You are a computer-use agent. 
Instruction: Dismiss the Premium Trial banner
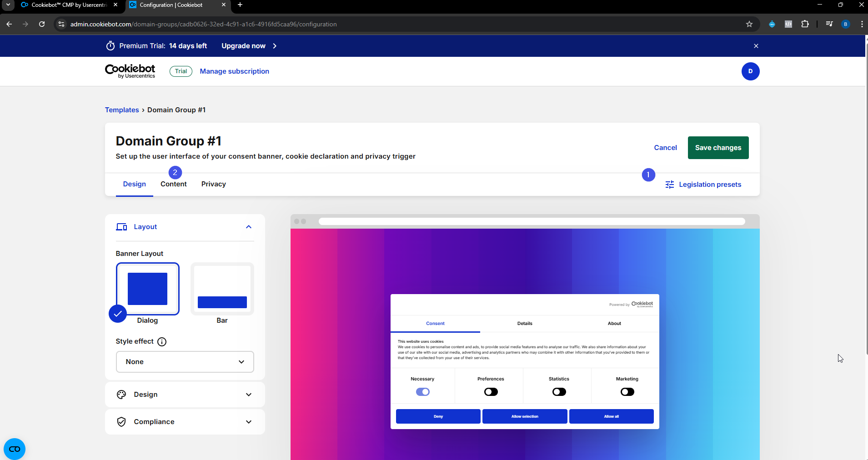pyautogui.click(x=756, y=46)
